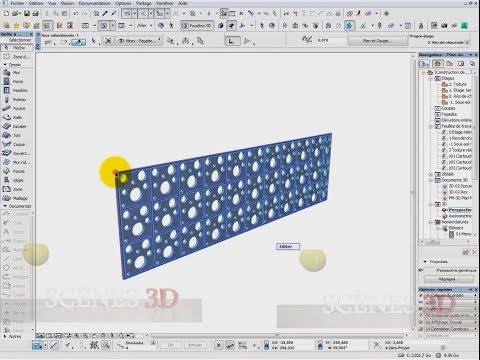Click the yellow star favorites icon

click(16, 25)
